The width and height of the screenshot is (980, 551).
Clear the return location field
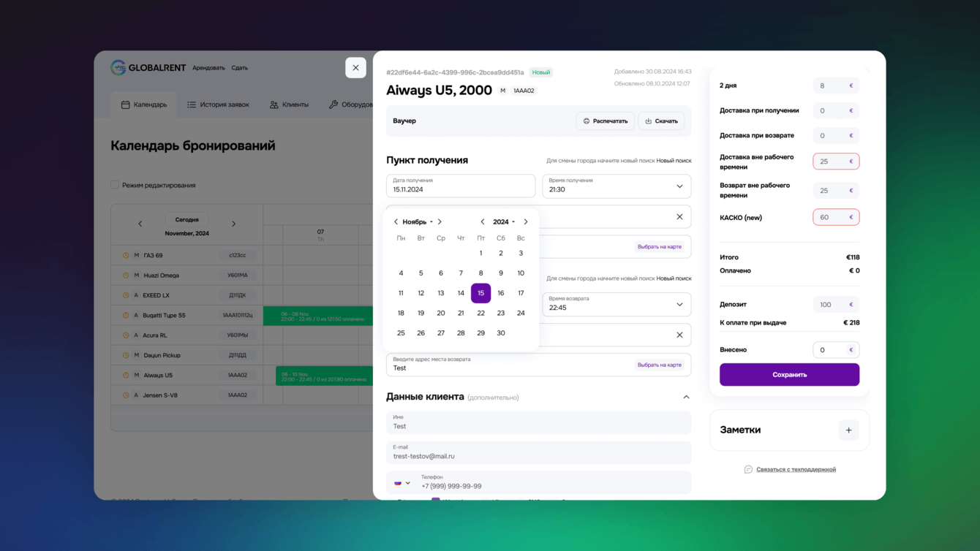[679, 335]
